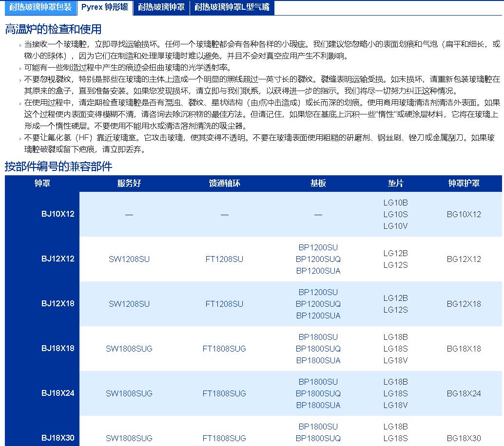Click the BG12X12 guard cell
504x446 pixels.
point(464,259)
